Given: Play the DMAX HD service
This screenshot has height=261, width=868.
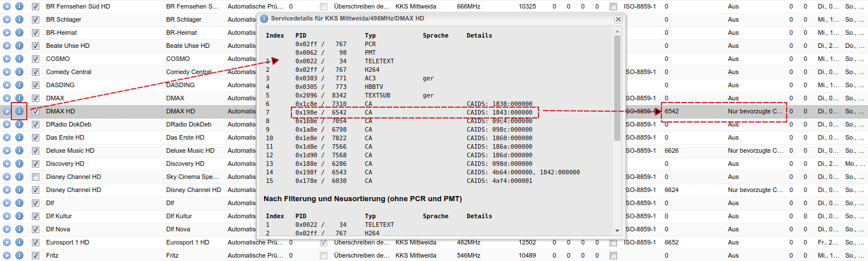Looking at the screenshot, I should tap(7, 111).
